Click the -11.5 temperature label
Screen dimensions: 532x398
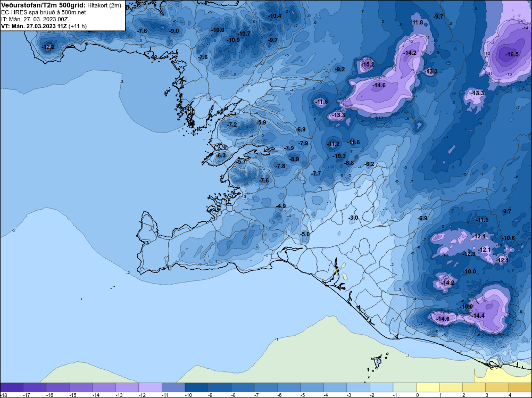483,220
